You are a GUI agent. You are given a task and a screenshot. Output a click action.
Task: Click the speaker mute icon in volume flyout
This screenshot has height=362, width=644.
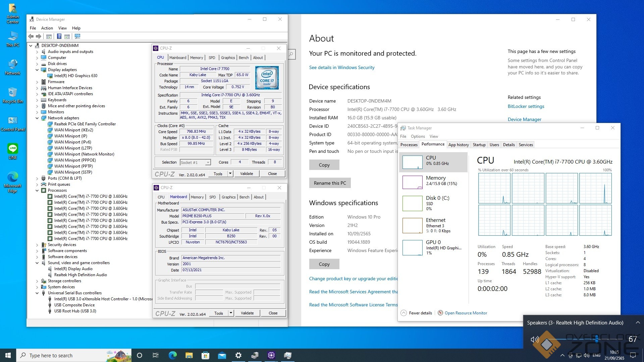[x=535, y=339]
